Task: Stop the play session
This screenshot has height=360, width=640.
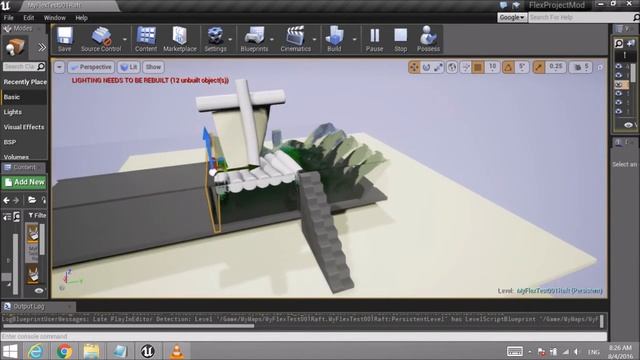Action: coord(400,39)
